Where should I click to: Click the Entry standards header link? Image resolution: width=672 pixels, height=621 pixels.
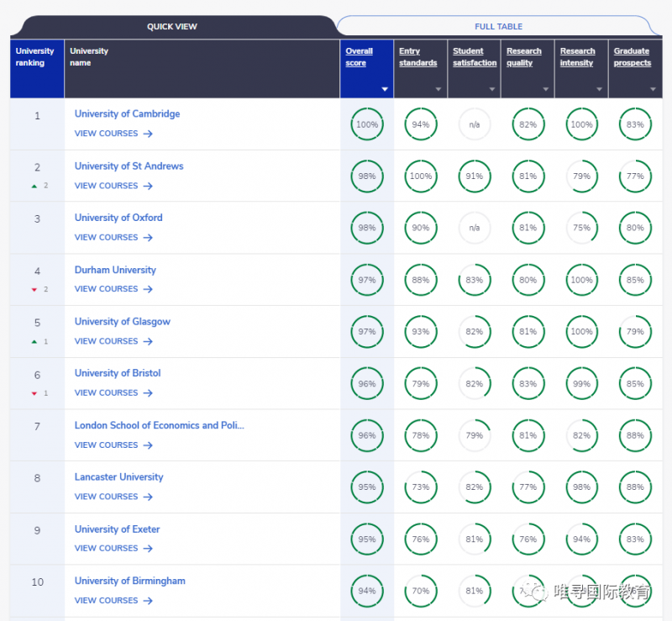click(417, 56)
